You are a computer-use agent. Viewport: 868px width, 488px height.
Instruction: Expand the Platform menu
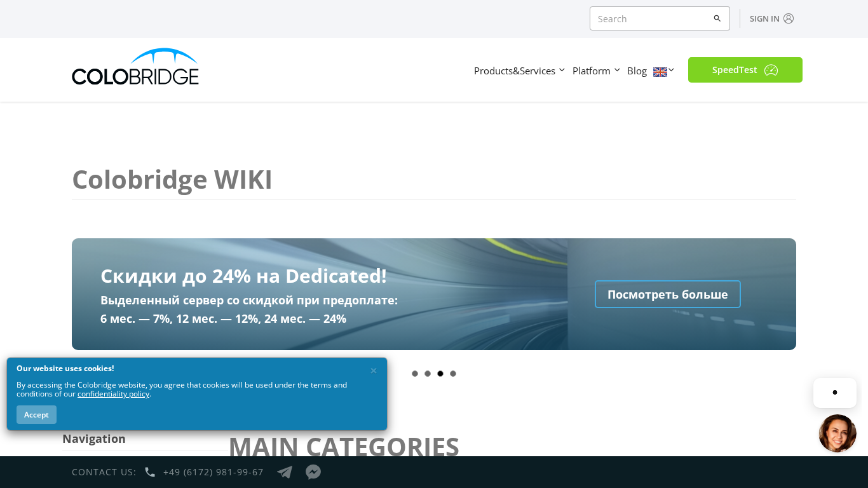596,71
